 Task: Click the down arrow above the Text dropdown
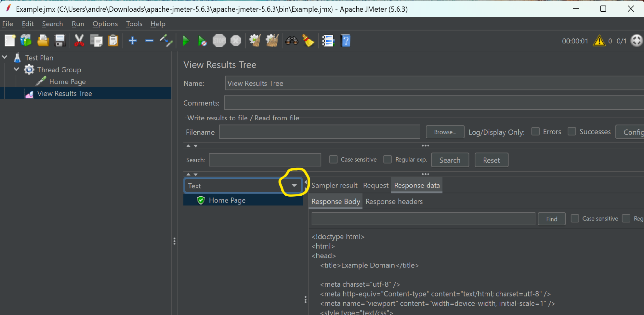196,174
